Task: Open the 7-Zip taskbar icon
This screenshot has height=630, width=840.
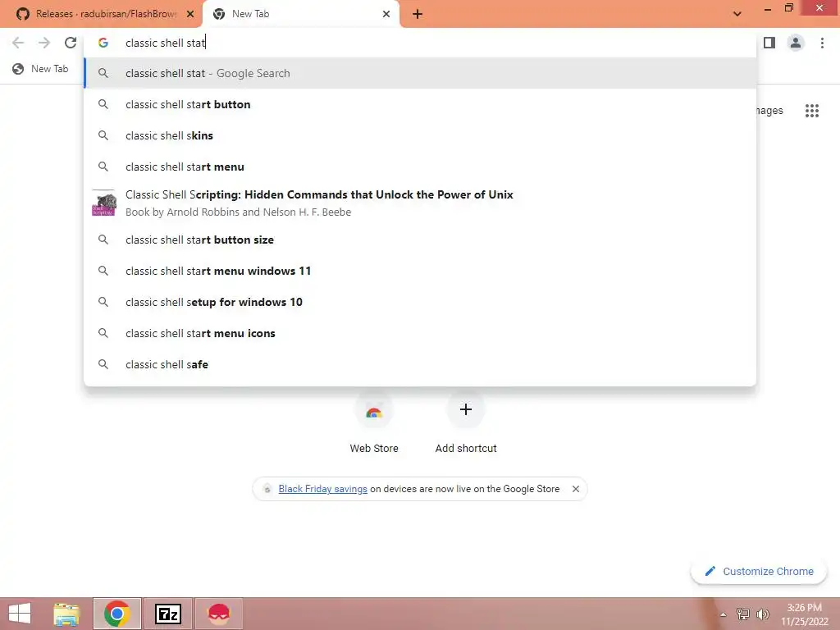Action: pyautogui.click(x=167, y=614)
